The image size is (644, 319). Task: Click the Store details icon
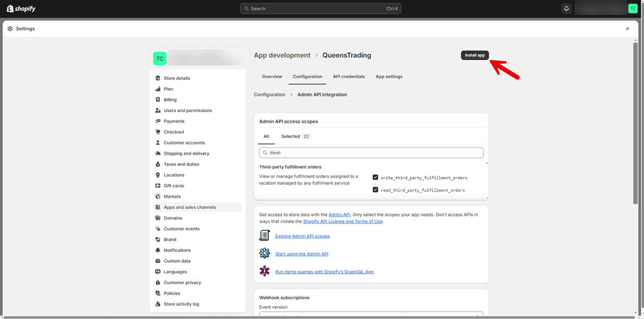tap(158, 78)
